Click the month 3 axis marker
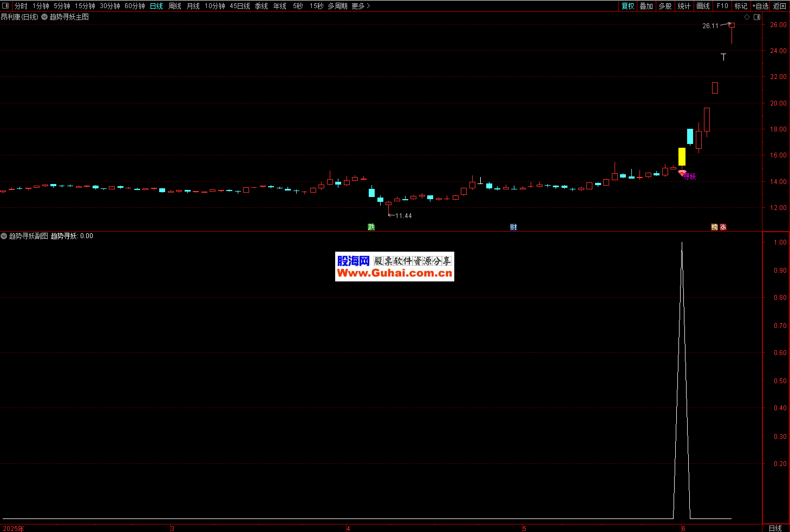 pos(172,528)
